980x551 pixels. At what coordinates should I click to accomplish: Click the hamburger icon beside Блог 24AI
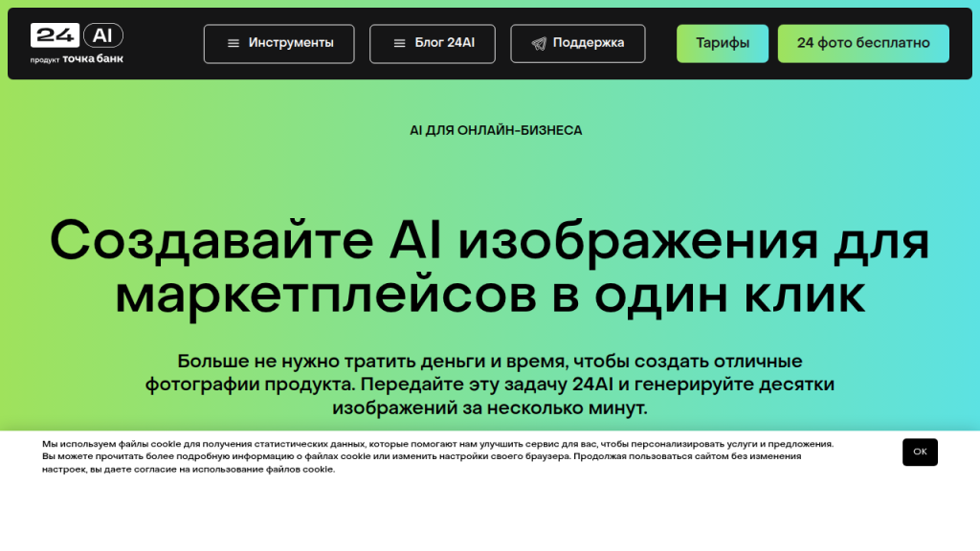(401, 43)
